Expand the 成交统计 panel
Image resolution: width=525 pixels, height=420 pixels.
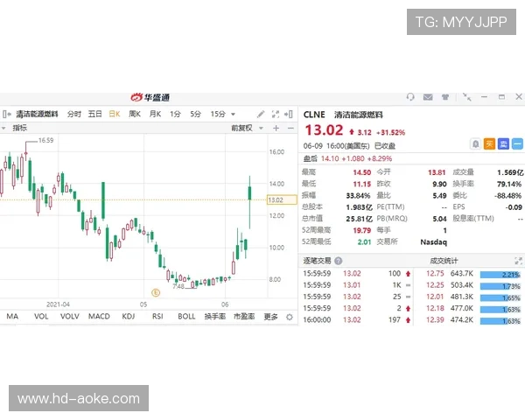[518, 261]
